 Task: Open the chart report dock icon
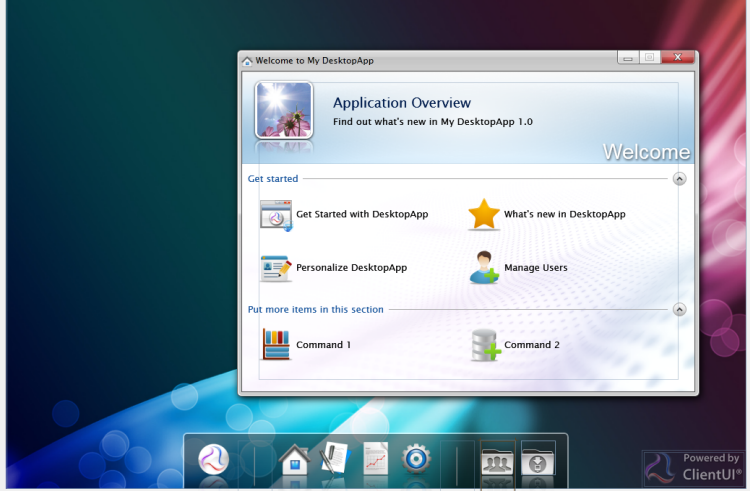[x=375, y=458]
